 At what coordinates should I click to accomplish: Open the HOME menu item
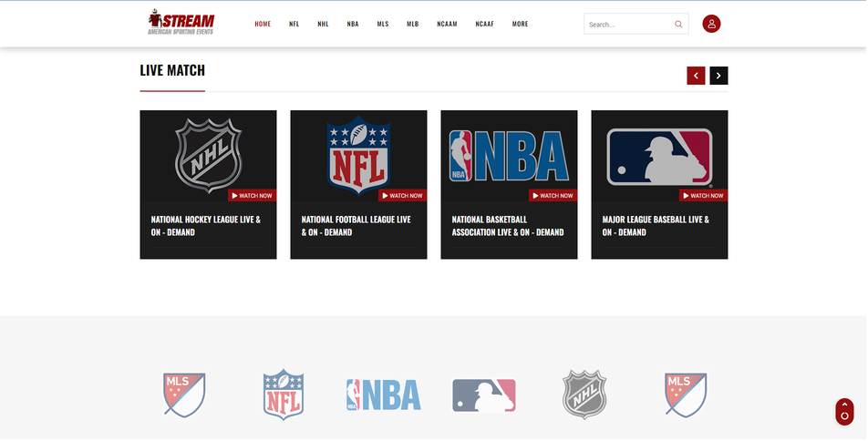click(263, 25)
